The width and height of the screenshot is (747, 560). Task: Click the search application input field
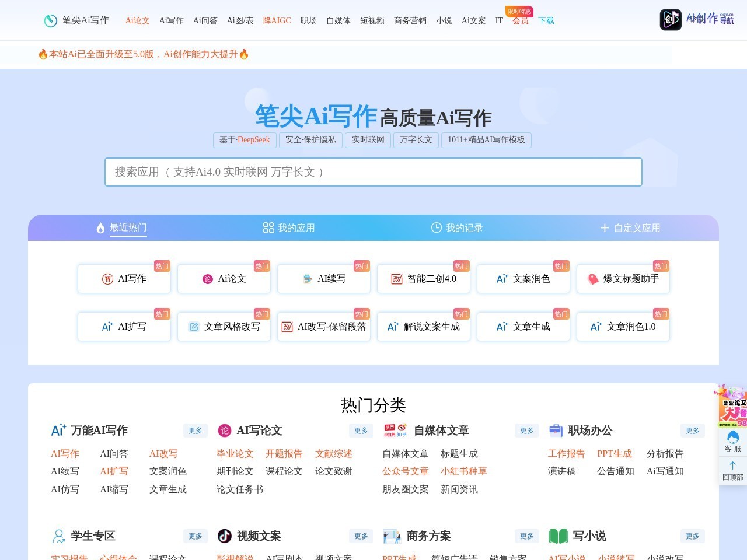click(373, 172)
